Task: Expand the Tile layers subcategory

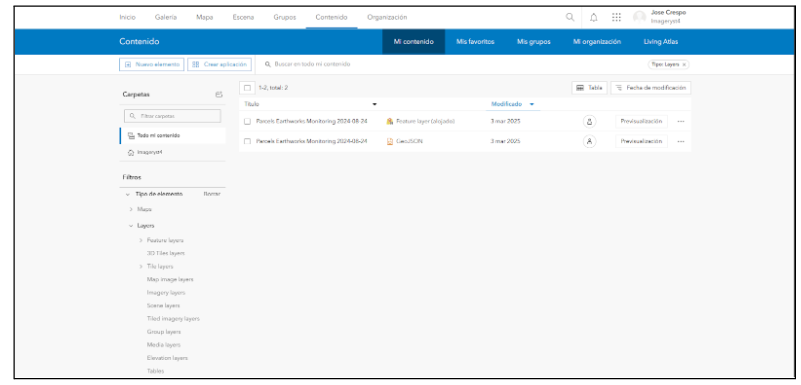Action: click(140, 267)
